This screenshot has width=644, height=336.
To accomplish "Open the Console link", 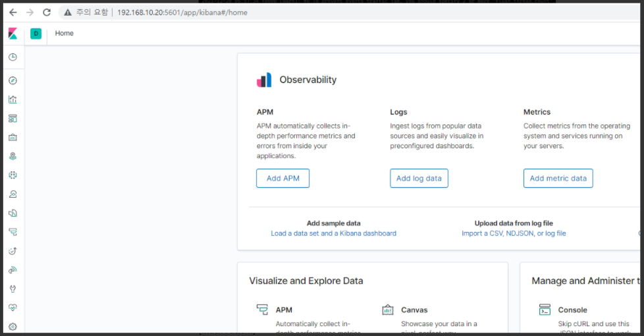I will (572, 310).
